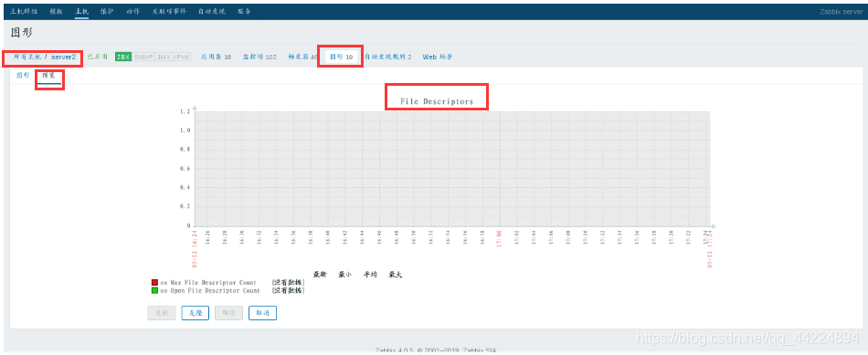Open the server2 host link

coord(63,57)
